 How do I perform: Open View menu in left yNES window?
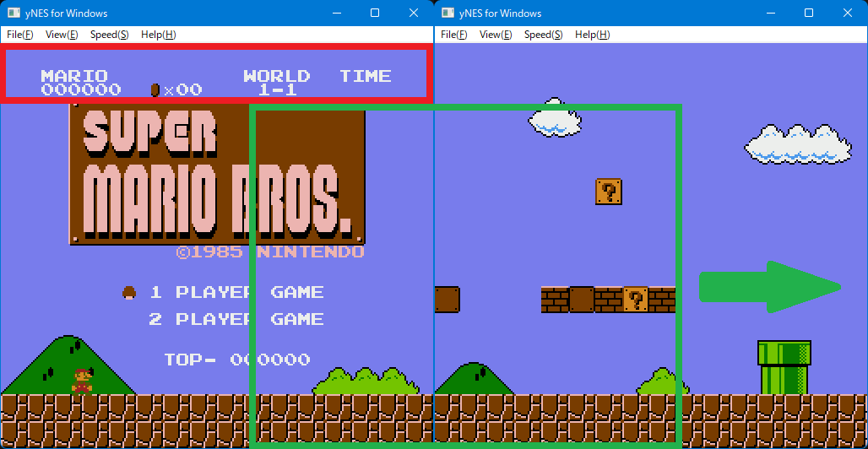pos(62,35)
